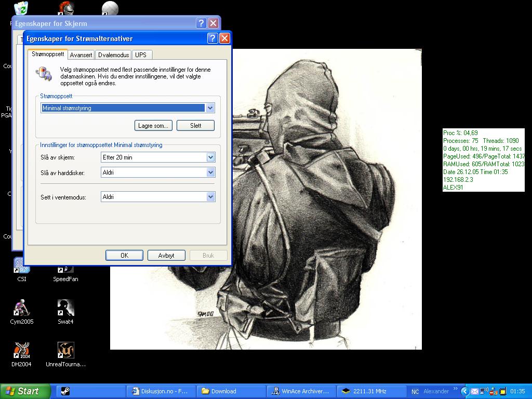Close the Egenskaper for Skjerm window
The width and height of the screenshot is (532, 399).
click(213, 23)
